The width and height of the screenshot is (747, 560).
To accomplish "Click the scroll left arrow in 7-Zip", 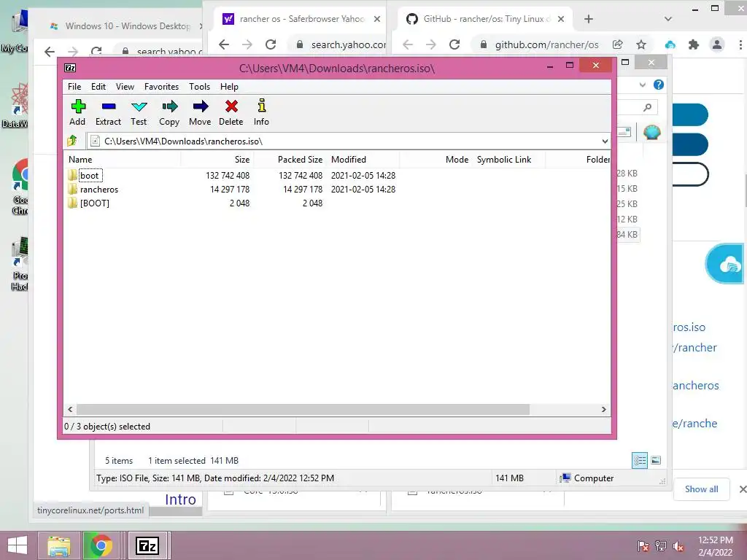I will (71, 410).
